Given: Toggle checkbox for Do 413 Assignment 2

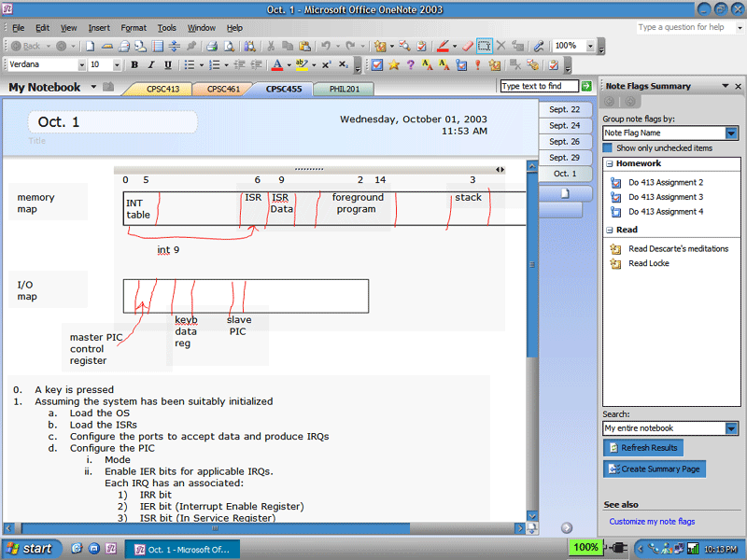Looking at the screenshot, I should point(615,182).
